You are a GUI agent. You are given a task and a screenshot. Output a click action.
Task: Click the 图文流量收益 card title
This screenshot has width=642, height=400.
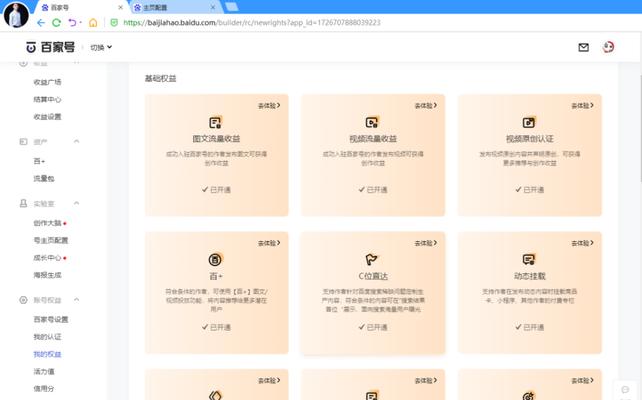tap(216, 139)
